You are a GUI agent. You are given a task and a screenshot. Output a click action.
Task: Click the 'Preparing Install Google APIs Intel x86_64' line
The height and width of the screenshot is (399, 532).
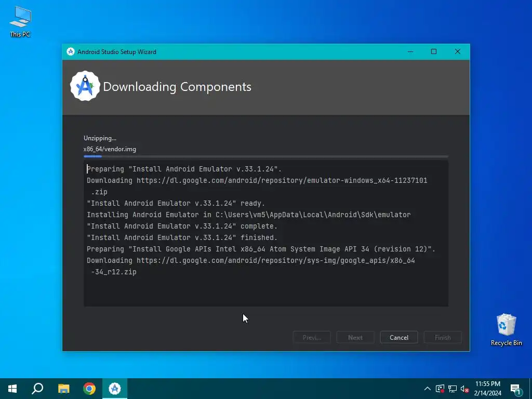click(261, 249)
